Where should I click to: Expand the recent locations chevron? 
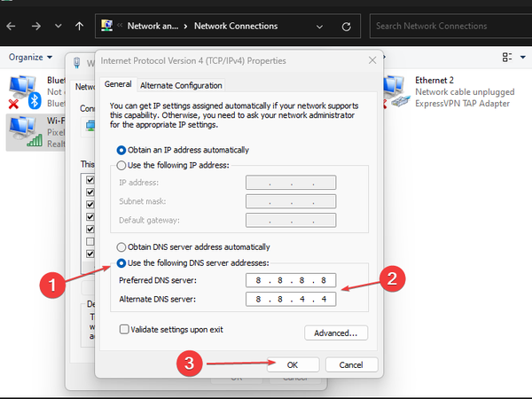click(59, 26)
